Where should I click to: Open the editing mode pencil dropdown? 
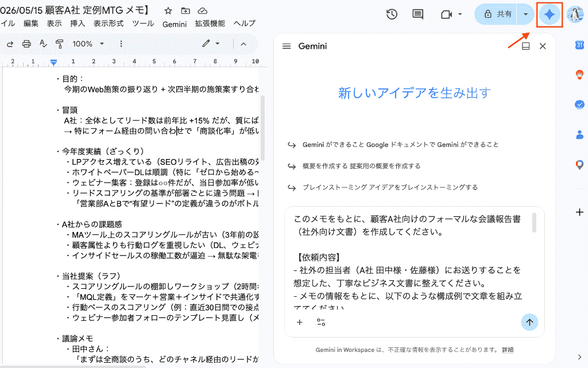[211, 44]
